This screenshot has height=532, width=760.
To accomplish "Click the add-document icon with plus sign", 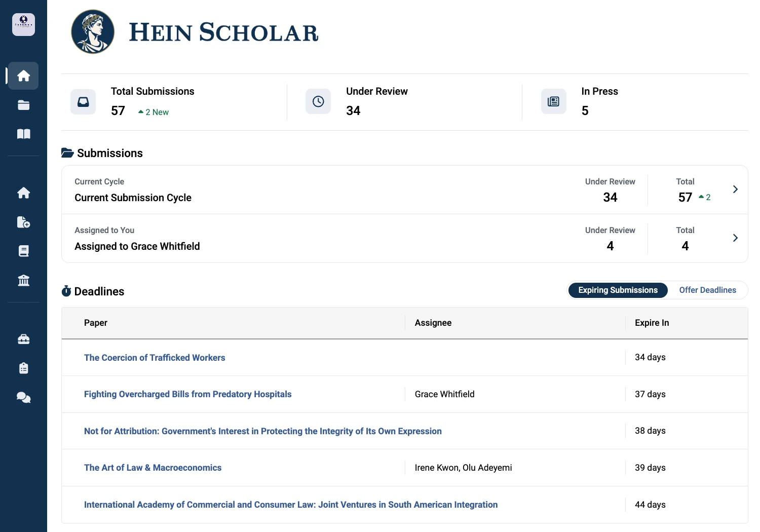I will [x=23, y=222].
